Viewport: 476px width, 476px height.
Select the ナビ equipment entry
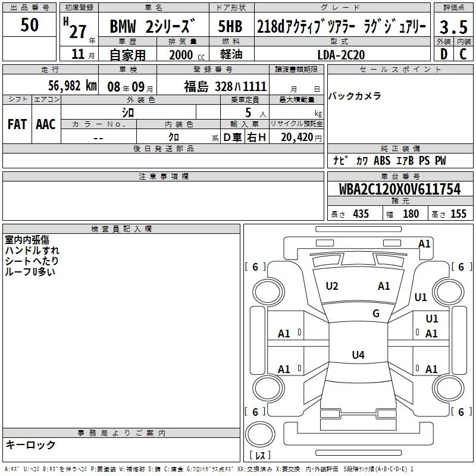point(340,161)
